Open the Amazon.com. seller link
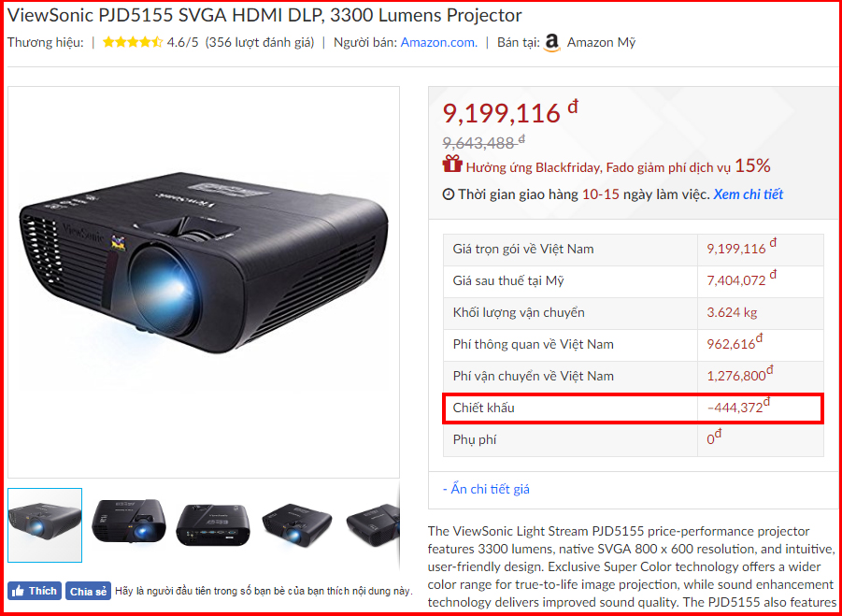The image size is (842, 616). point(438,42)
